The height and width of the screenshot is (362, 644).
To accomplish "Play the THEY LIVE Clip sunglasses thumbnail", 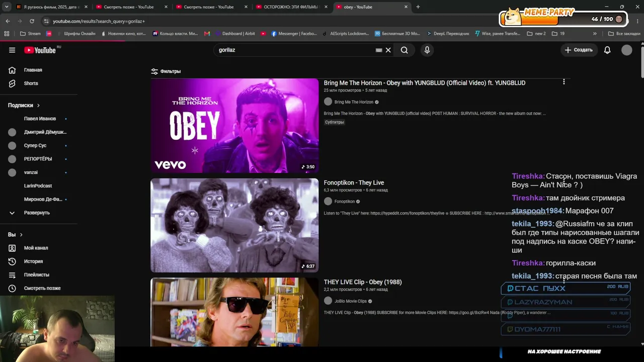I will click(x=234, y=312).
